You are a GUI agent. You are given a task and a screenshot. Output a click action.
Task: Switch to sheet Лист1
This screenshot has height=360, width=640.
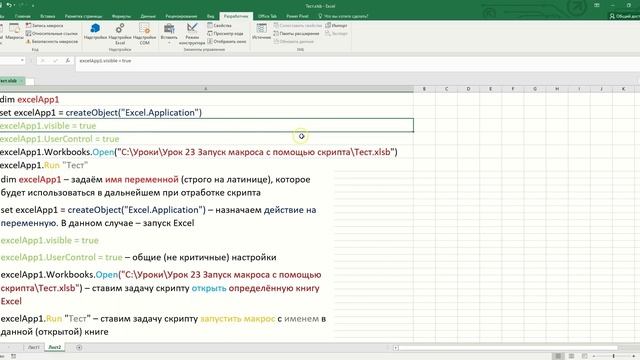coord(33,347)
